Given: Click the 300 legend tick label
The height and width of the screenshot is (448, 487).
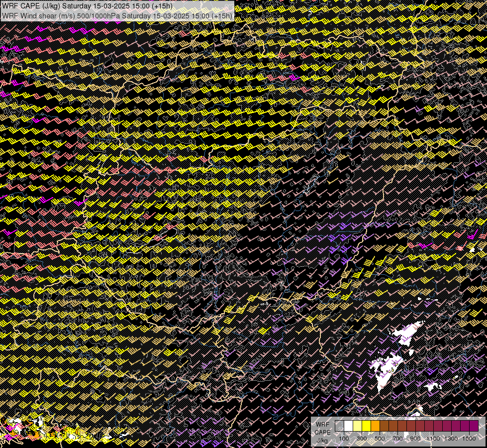Looking at the screenshot, I should point(362,439).
